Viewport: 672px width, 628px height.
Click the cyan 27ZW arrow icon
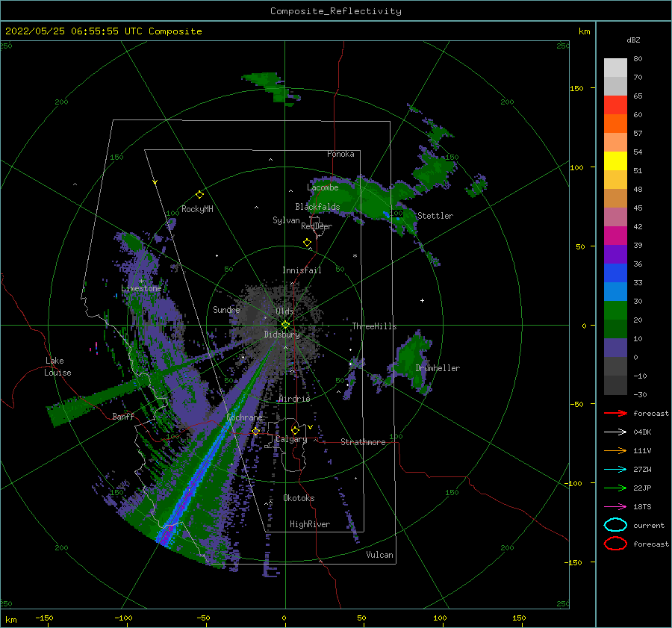615,470
